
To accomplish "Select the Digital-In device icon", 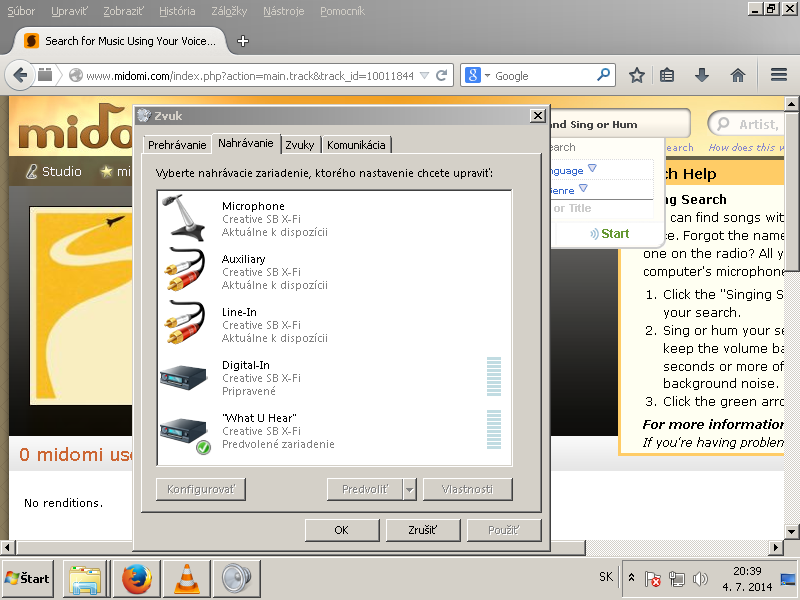I will click(183, 378).
